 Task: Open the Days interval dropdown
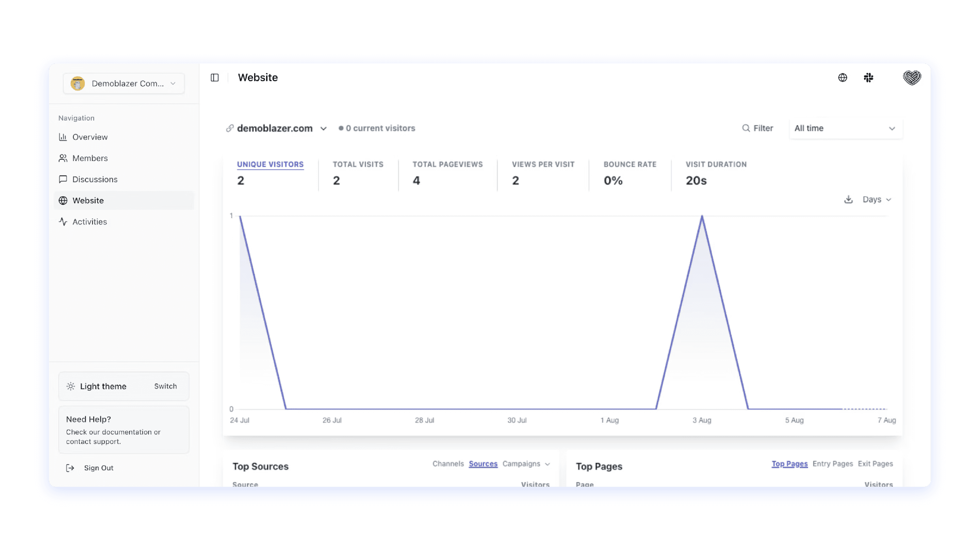pos(877,199)
